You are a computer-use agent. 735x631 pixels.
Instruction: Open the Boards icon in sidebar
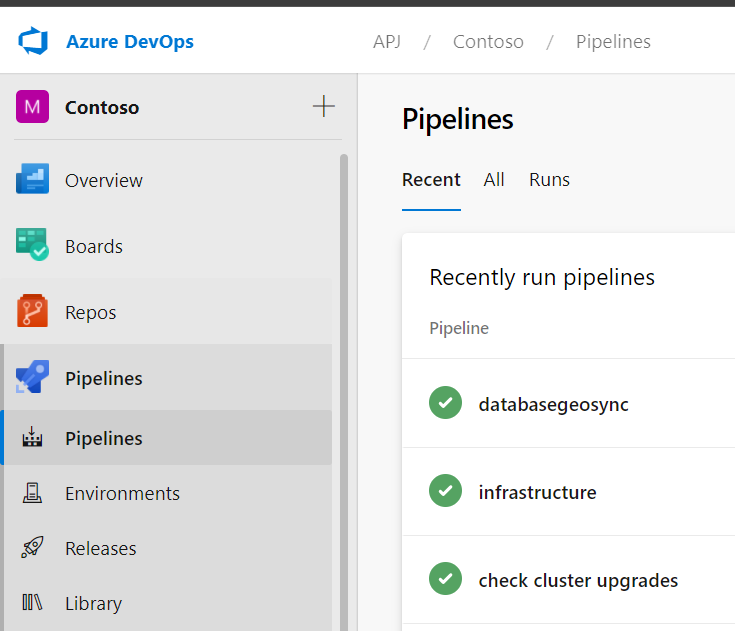coord(32,246)
